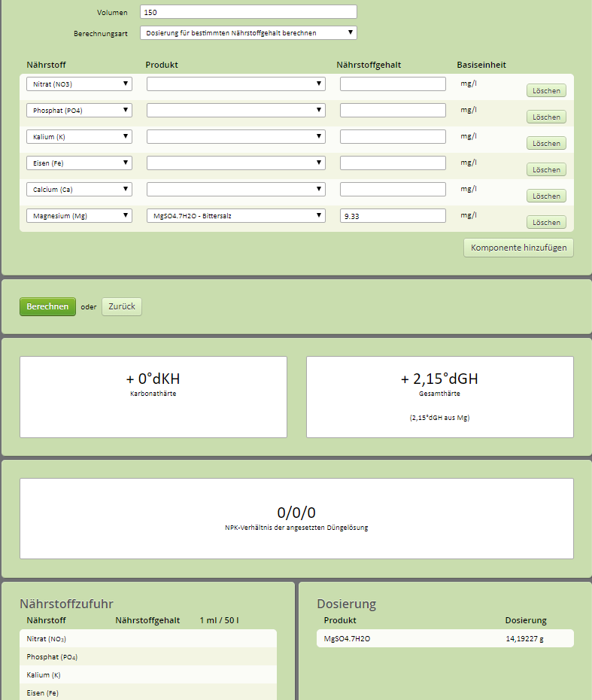
Task: Open the Eisen (Fe) nutrient dropdown
Action: [x=79, y=163]
